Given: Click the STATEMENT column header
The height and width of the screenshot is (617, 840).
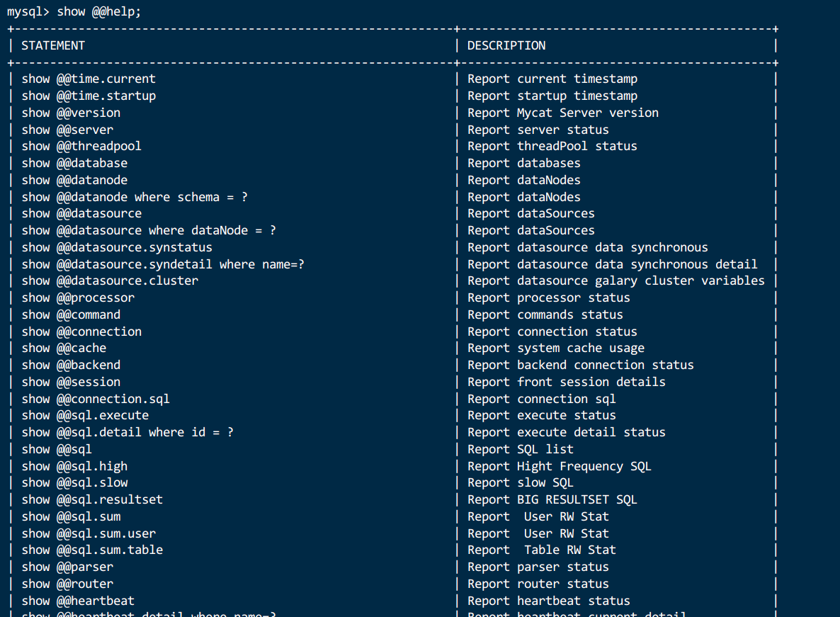Looking at the screenshot, I should (x=53, y=45).
